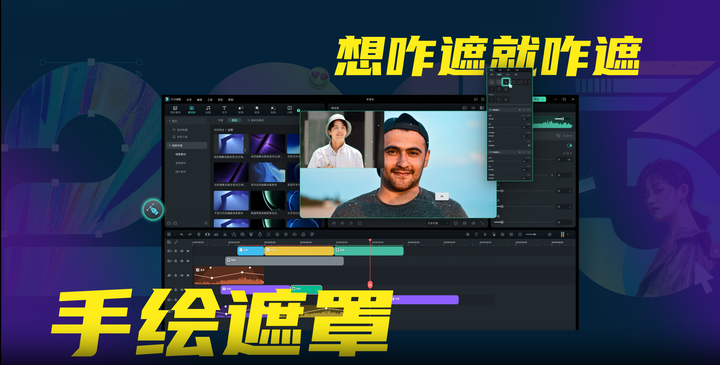Click the reset icon in properties panel header
Image resolution: width=720 pixels, height=365 pixels.
point(558,136)
